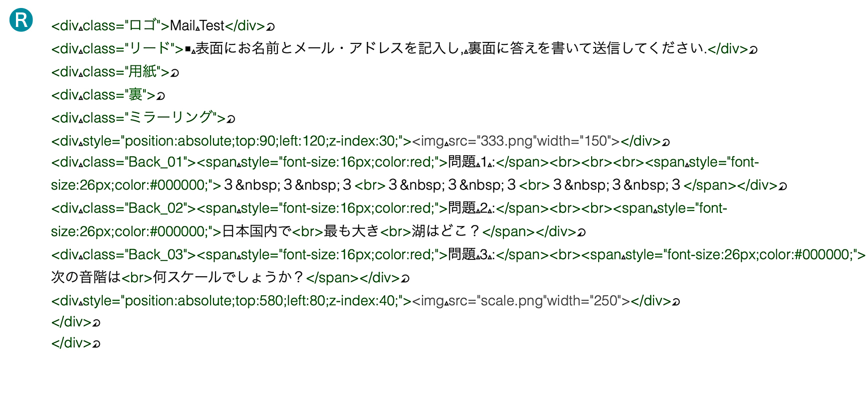Click the div class="Back_01" tag
Screen dimensions: 868x399
pyautogui.click(x=124, y=163)
